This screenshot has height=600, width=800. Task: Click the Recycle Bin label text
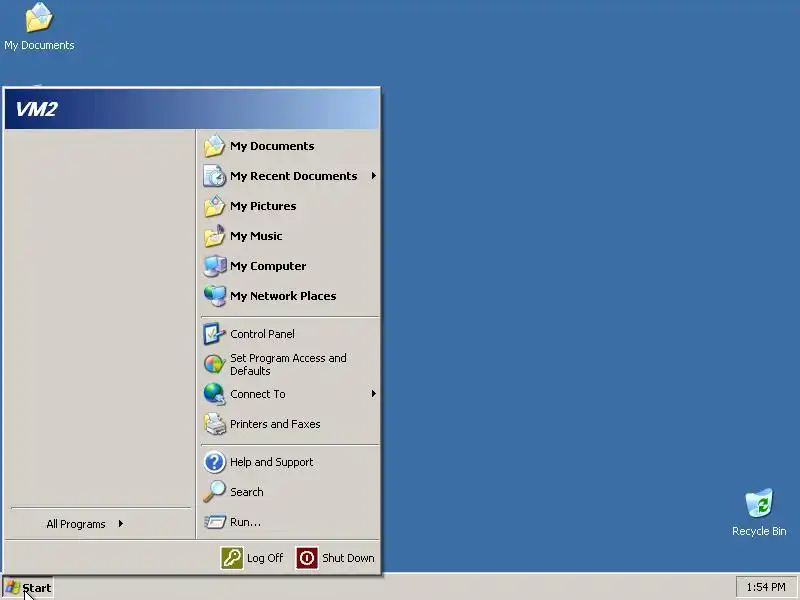tap(759, 531)
